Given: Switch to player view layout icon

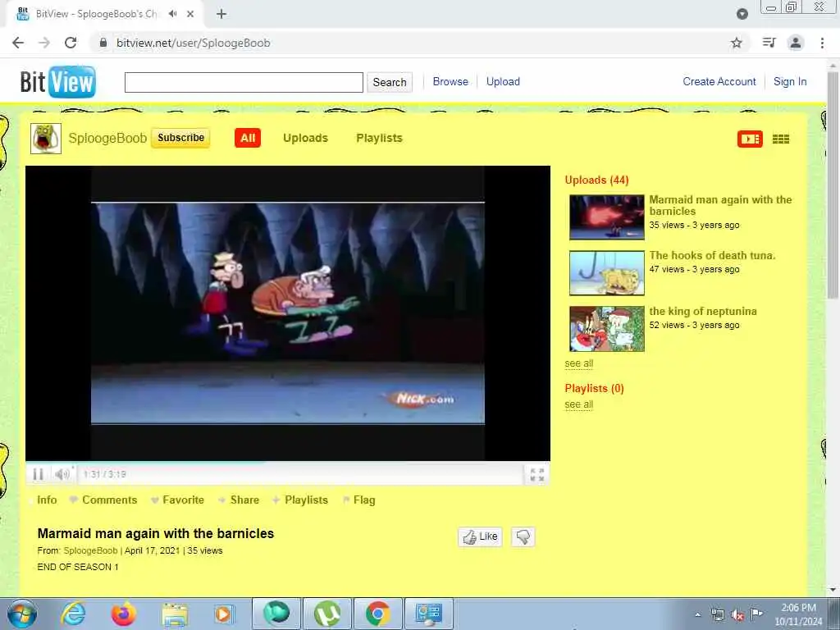Looking at the screenshot, I should click(x=750, y=139).
